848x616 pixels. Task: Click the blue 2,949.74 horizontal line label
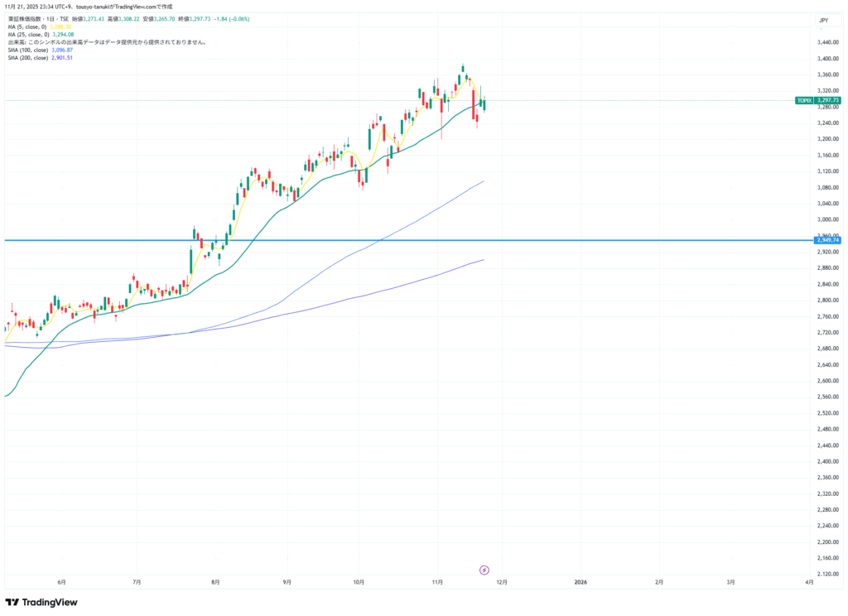828,241
